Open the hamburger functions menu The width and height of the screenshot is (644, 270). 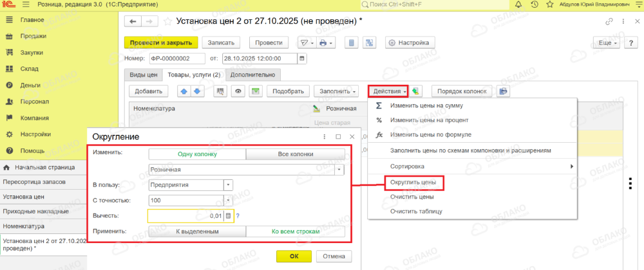(26, 5)
